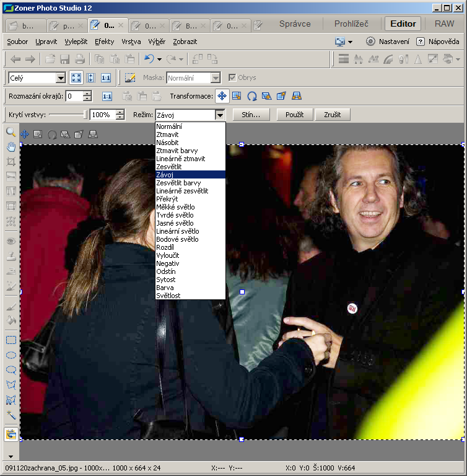Select Násobit from the blend list
467x476 pixels.
(167, 143)
